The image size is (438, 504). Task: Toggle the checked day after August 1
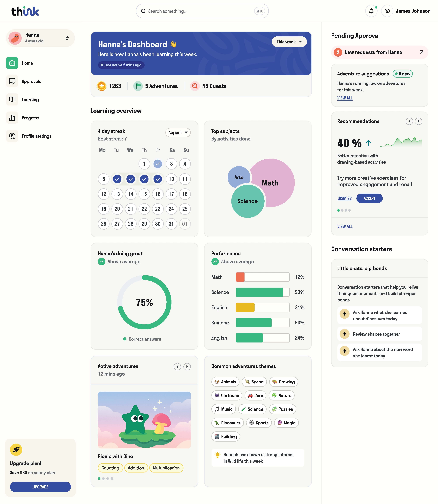coord(158,164)
